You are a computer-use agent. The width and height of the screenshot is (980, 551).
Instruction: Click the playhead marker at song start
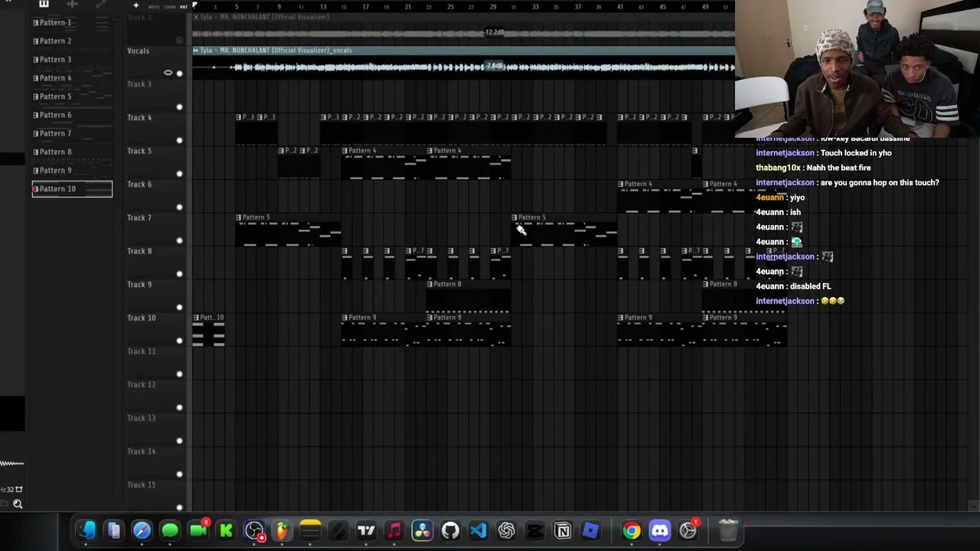[x=195, y=6]
